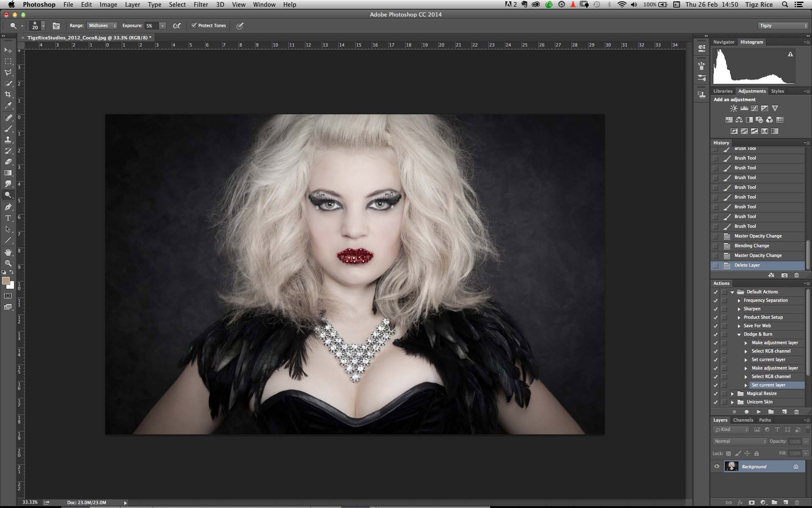Click the foreground color swatch
The width and height of the screenshot is (812, 508).
(5, 281)
